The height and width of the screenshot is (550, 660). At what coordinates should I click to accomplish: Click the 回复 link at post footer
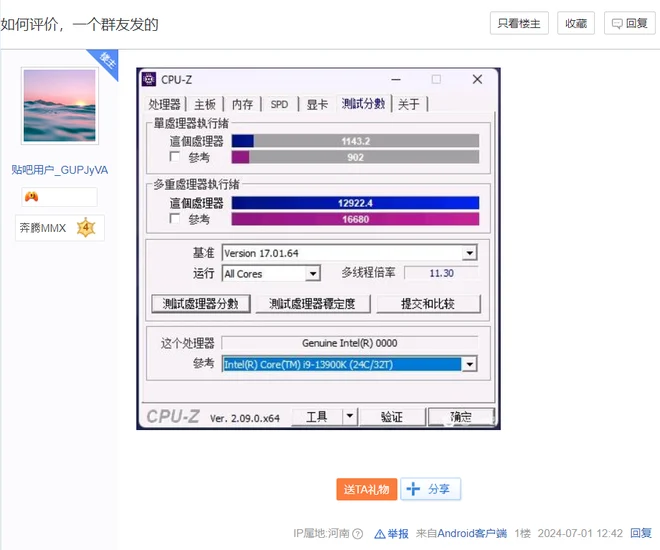pyautogui.click(x=641, y=534)
